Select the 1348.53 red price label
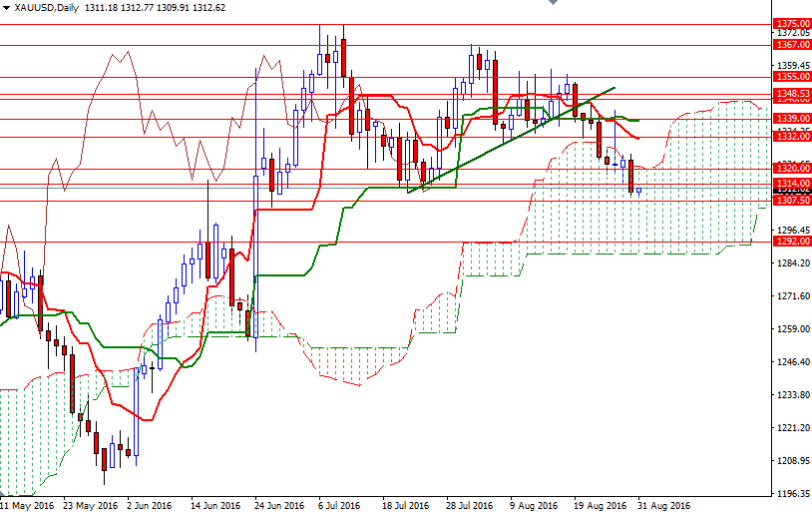This screenshot has width=812, height=513. (792, 94)
